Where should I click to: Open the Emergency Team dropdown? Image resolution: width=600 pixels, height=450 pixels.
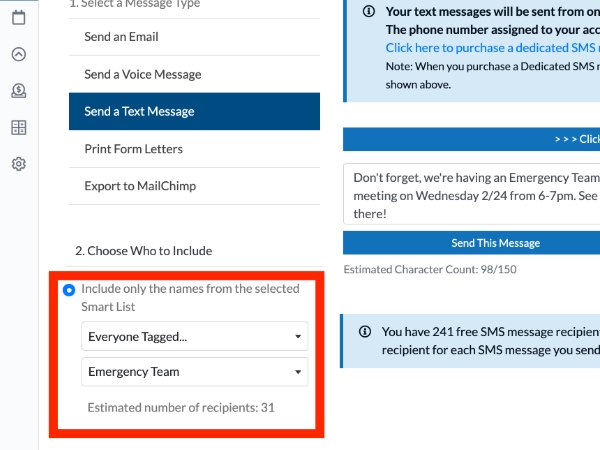[x=194, y=372]
